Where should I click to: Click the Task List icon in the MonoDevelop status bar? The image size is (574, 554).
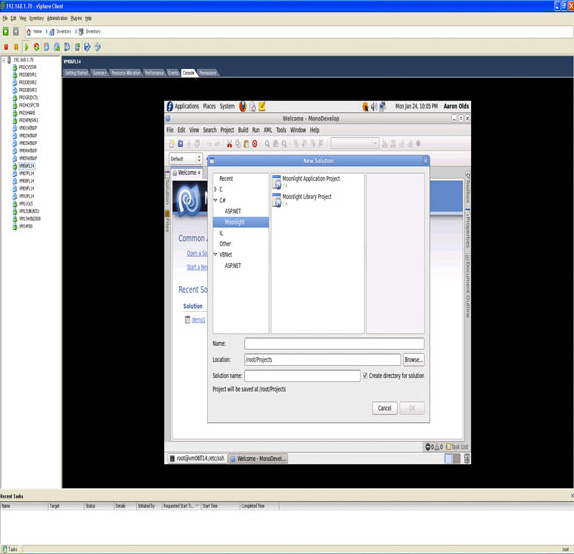point(448,447)
